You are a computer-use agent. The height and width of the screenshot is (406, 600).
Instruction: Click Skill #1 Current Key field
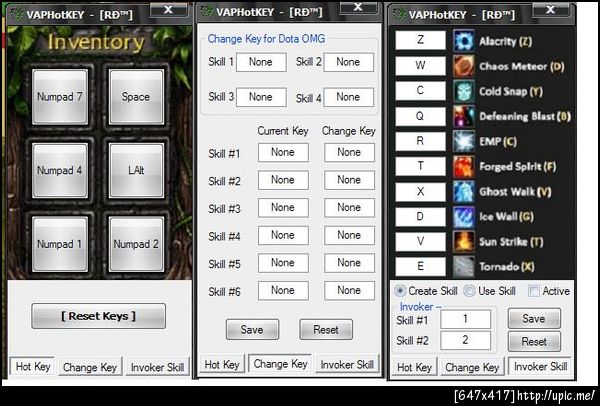click(283, 153)
